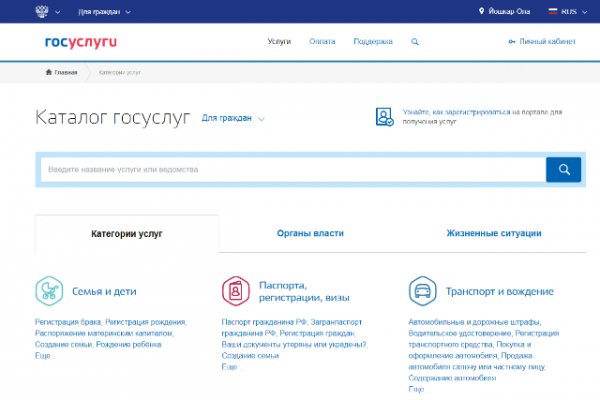The height and width of the screenshot is (400, 600).
Task: Open the Услуги menu item
Action: pos(279,42)
